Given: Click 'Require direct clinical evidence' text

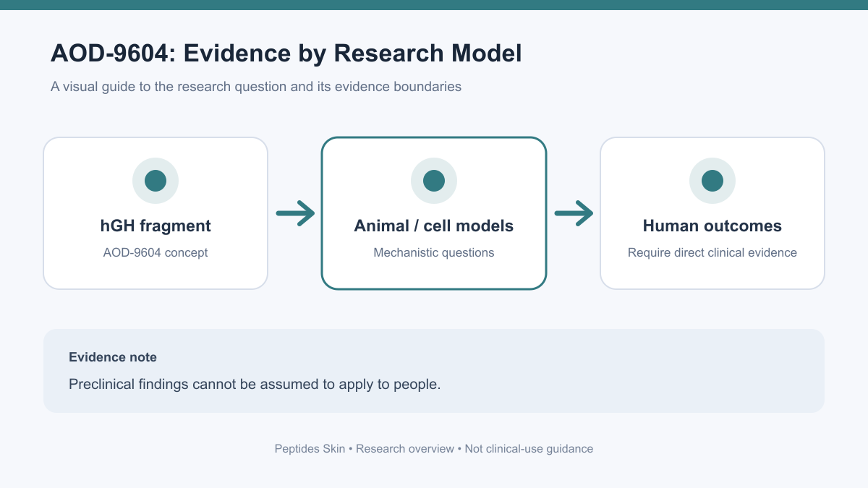Looking at the screenshot, I should click(712, 253).
